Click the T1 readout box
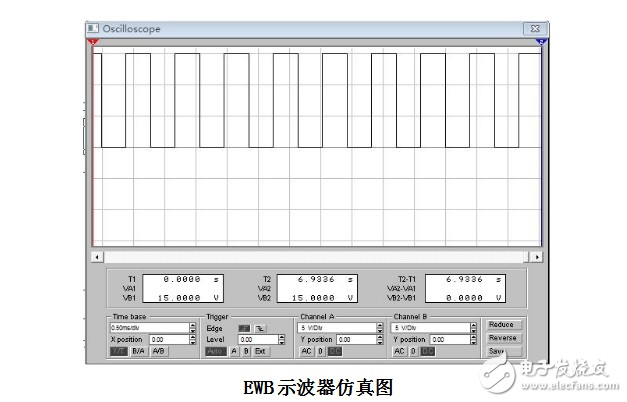The image size is (627, 402). click(x=183, y=288)
